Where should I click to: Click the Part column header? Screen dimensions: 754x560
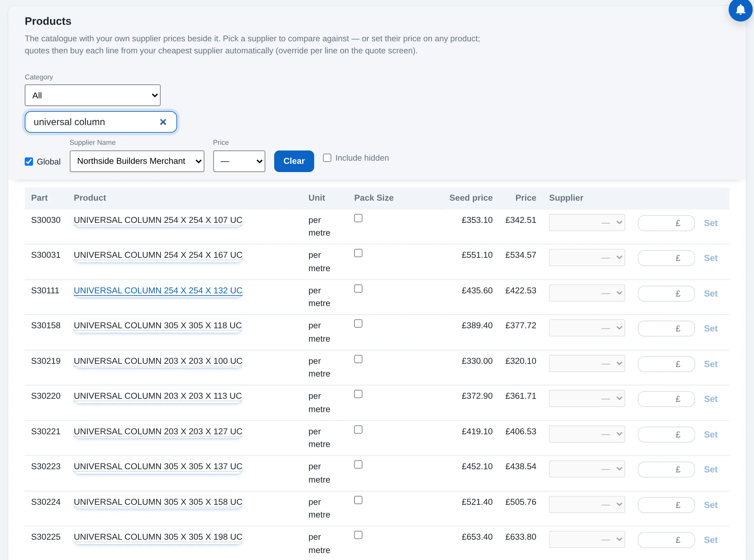(x=39, y=198)
